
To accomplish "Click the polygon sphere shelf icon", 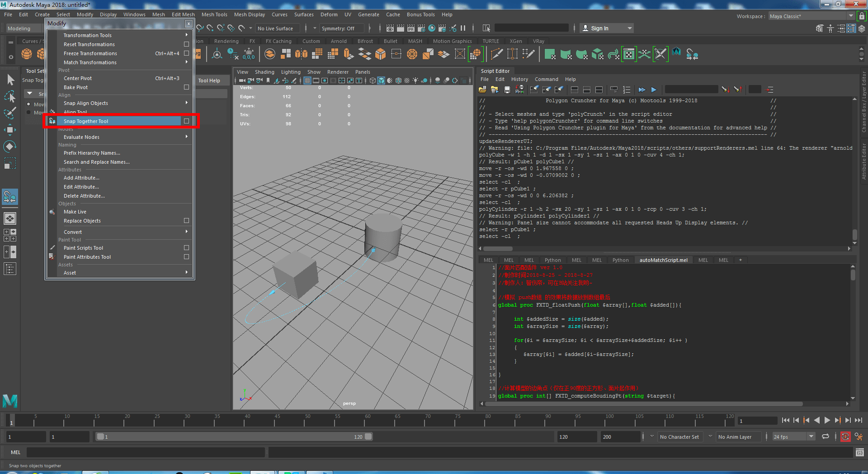I will pyautogui.click(x=27, y=54).
